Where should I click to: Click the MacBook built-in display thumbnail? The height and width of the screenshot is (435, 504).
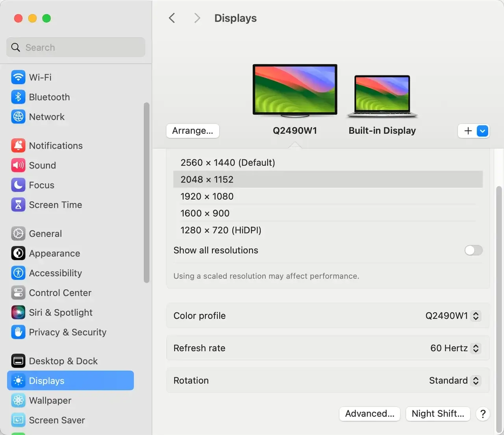[x=382, y=96]
